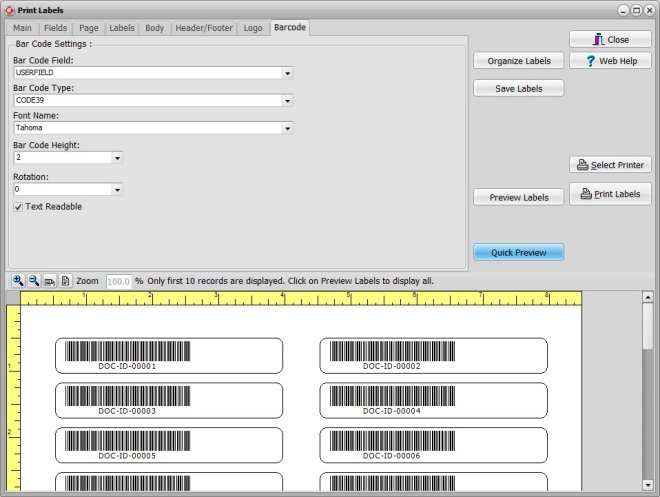Click the full page view icon

click(65, 281)
